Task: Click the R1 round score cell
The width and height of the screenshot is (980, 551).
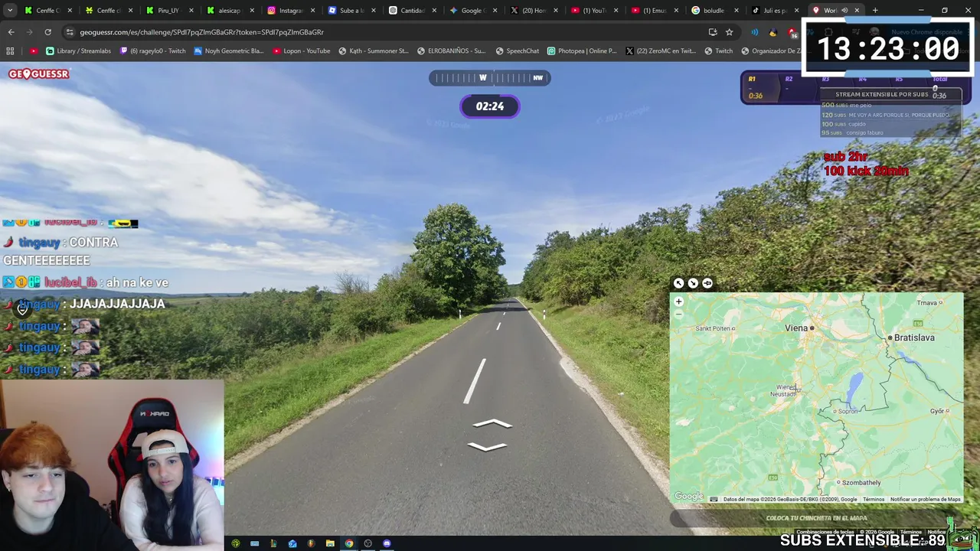Action: [756, 87]
